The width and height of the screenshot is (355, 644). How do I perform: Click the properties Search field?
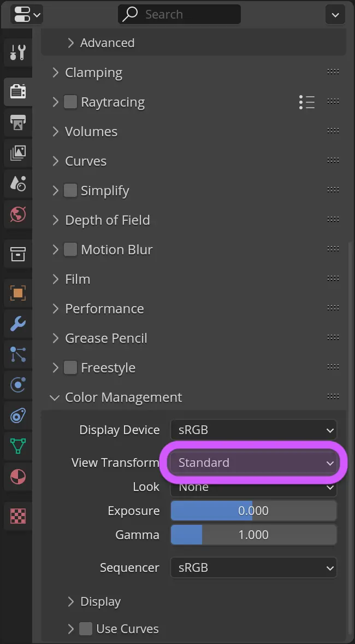(x=179, y=14)
